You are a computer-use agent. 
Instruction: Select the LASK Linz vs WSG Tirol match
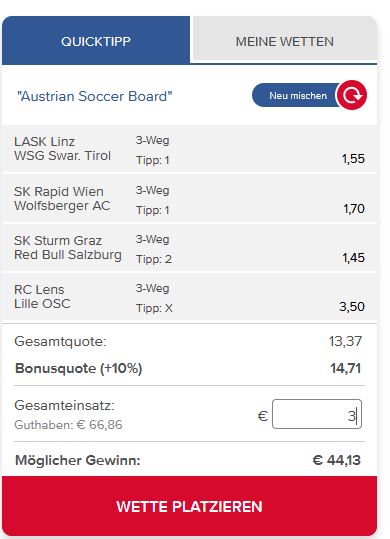click(x=189, y=149)
